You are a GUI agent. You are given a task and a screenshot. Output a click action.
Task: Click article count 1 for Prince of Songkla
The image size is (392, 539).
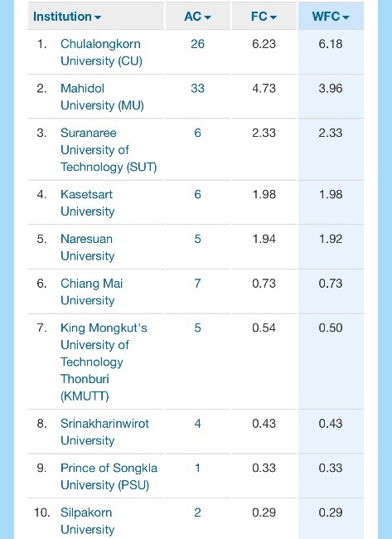(197, 468)
